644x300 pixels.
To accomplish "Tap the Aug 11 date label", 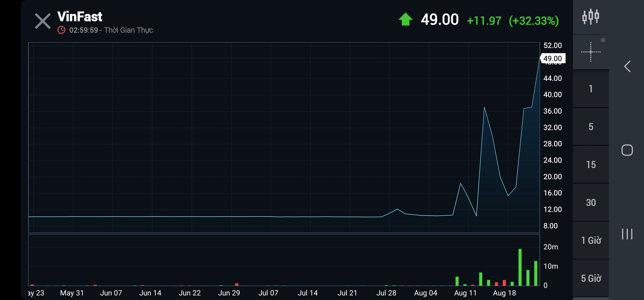I will click(x=465, y=293).
